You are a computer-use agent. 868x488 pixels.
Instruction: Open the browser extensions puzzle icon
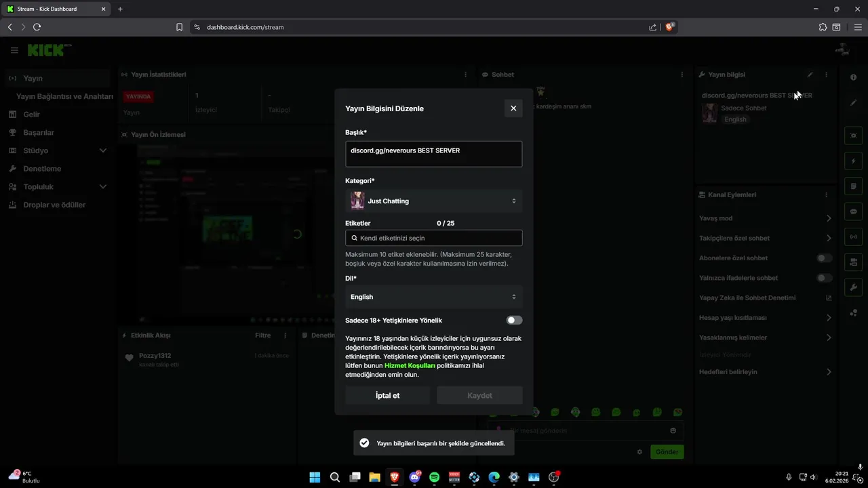click(x=823, y=27)
